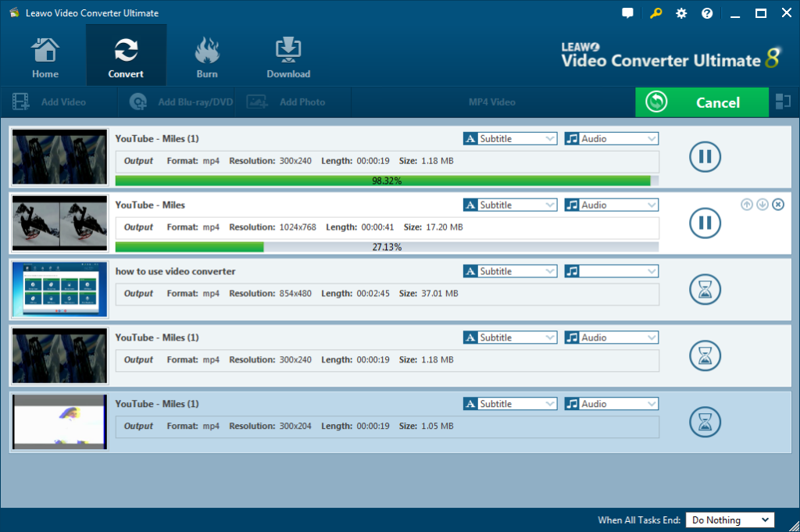Click the size value 17.20 MB
Screen dimensions: 800x532
tap(445, 227)
